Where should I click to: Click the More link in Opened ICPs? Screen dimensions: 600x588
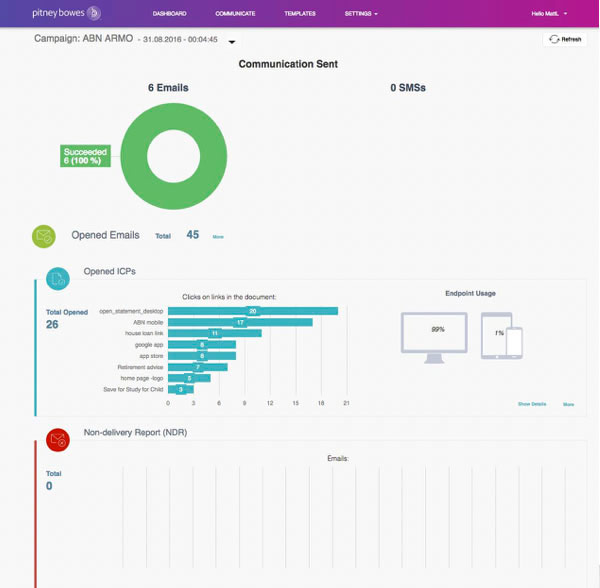[x=568, y=404]
